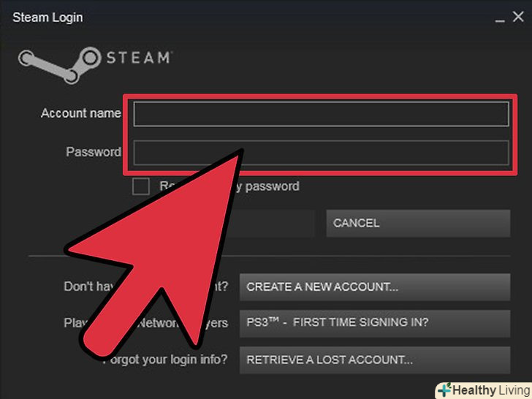Click the Steam piston logo icon
This screenshot has width=532, height=399.
pyautogui.click(x=59, y=65)
